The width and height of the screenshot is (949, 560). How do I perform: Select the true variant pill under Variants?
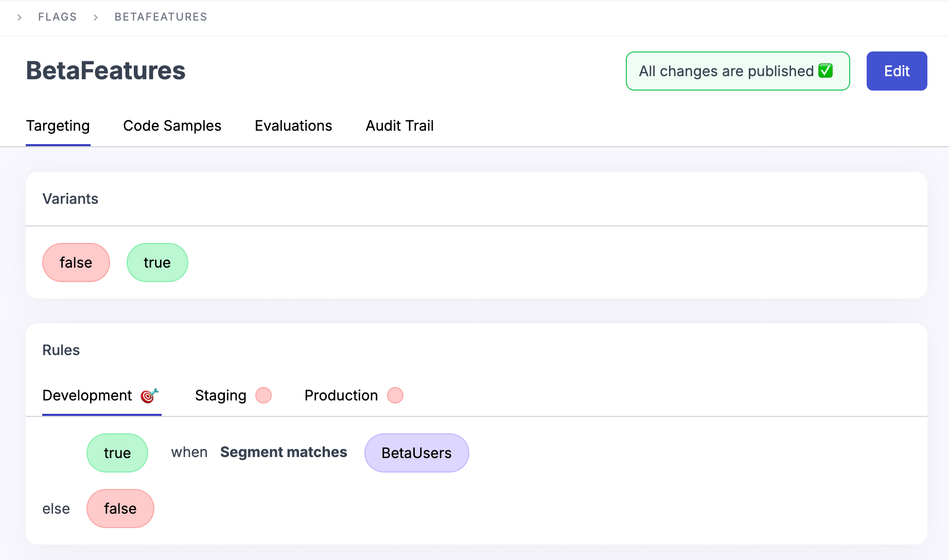click(157, 262)
